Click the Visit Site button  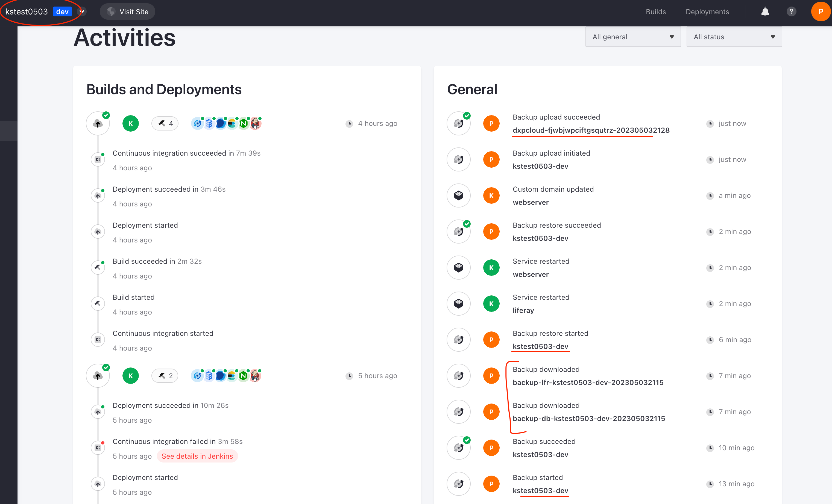(127, 12)
